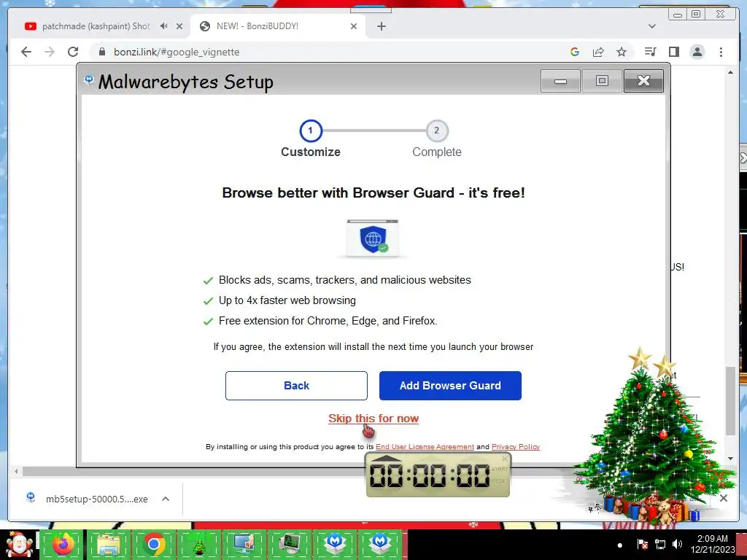Close the patchmade YouTube tab
Viewport: 747px width, 560px height.
tap(179, 26)
